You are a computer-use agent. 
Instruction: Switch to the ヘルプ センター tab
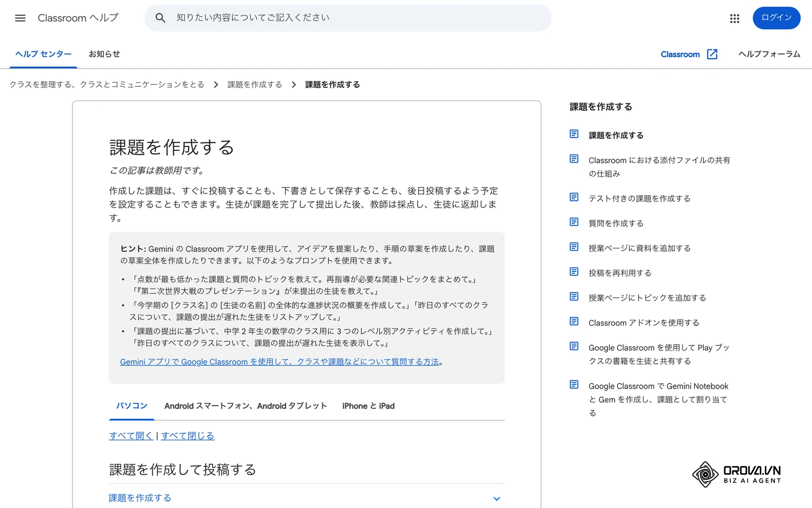tap(44, 54)
